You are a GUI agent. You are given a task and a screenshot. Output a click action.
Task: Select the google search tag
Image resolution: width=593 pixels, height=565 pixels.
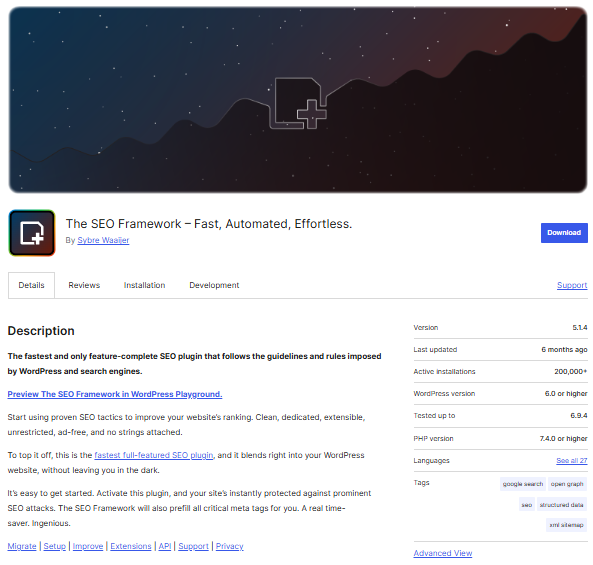click(x=523, y=484)
